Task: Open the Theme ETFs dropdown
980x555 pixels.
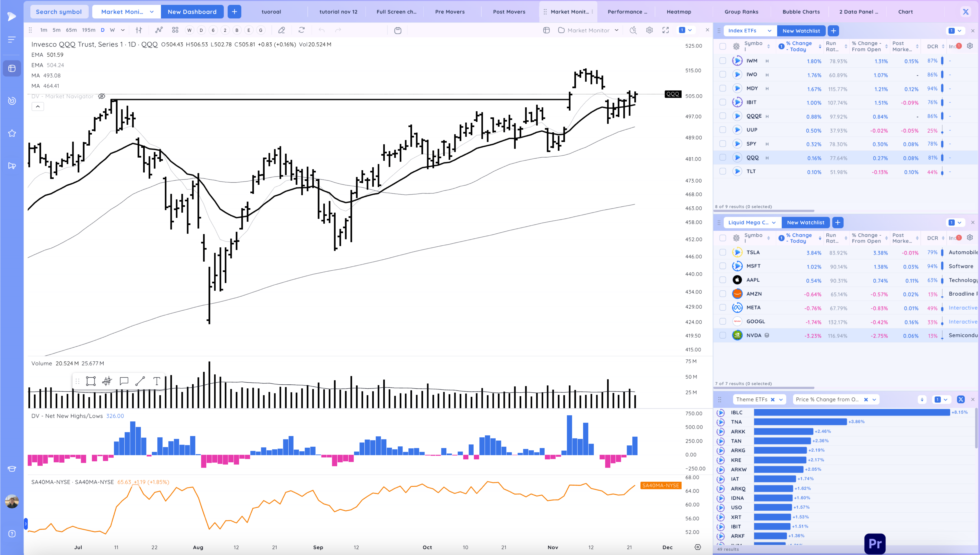Action: pos(781,400)
